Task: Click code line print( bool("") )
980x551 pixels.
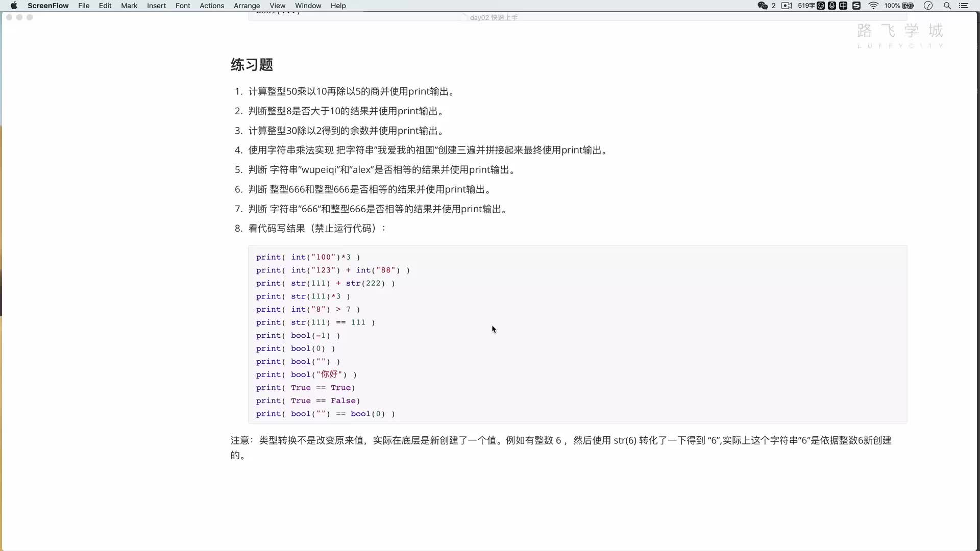Action: pos(298,362)
